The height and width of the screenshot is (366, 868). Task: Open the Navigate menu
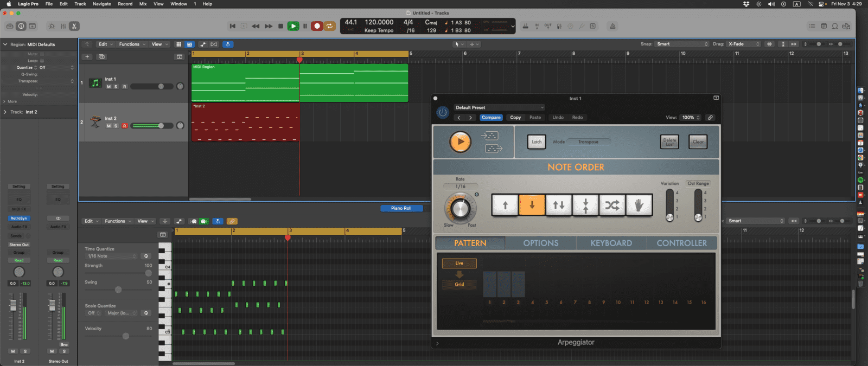[101, 4]
